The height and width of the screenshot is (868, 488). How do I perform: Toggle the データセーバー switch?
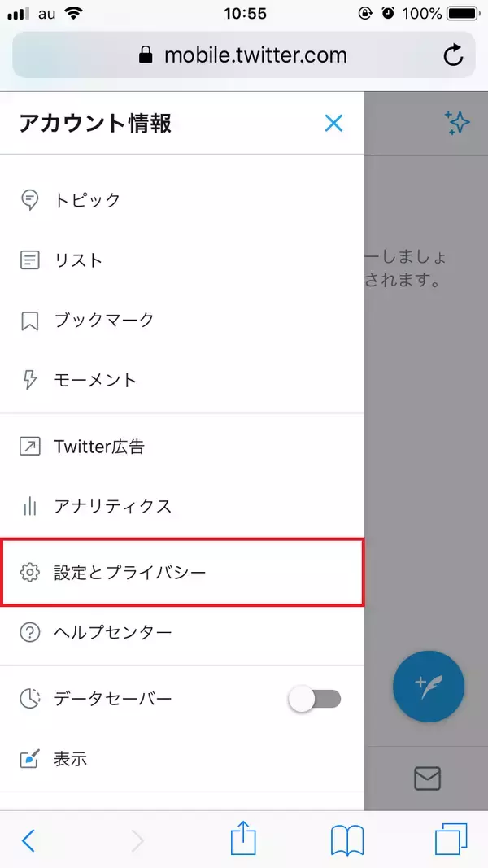coord(315,699)
